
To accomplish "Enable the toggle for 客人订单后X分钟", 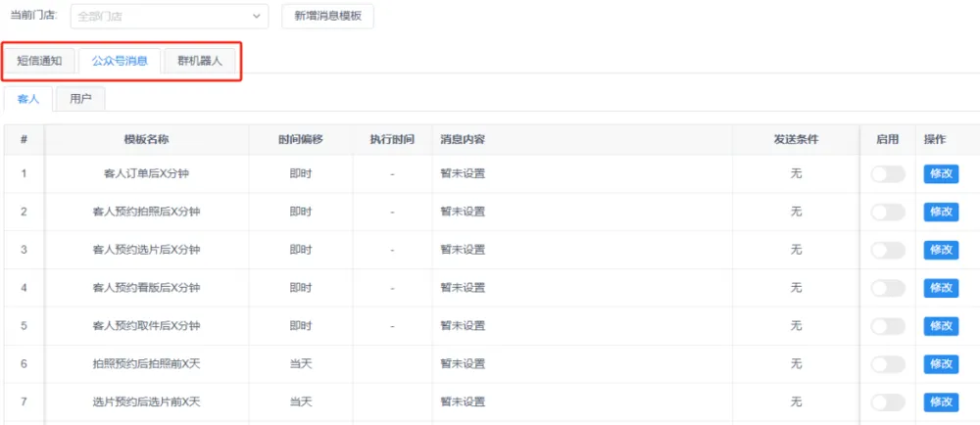I will (887, 174).
